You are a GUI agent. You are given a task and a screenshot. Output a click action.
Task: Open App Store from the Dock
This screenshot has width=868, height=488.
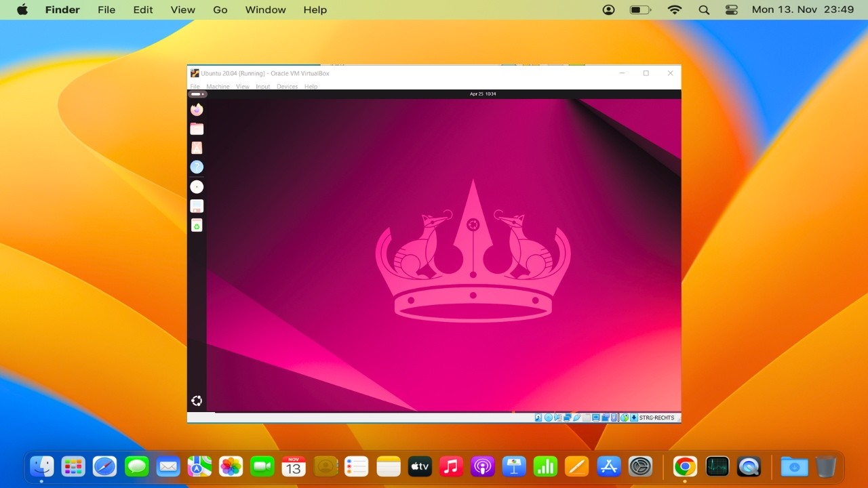click(x=609, y=466)
